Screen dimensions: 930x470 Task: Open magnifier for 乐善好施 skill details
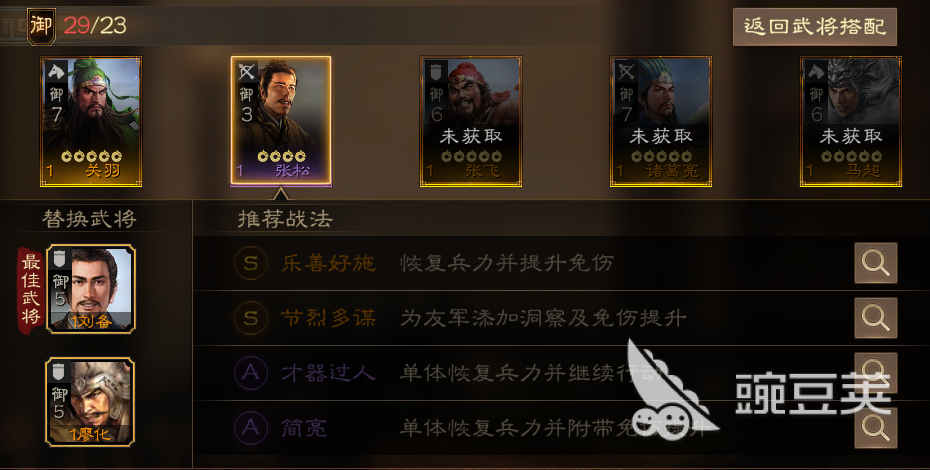[875, 263]
